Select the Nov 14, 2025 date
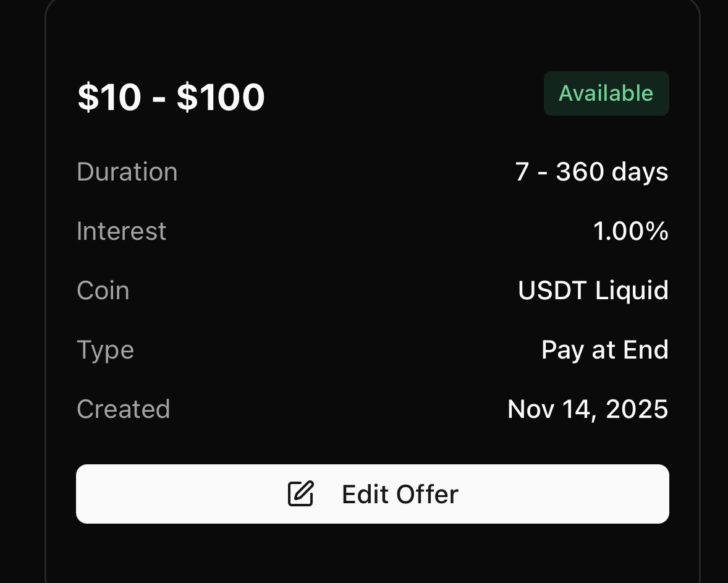Screen dimensions: 728x583 tap(587, 409)
